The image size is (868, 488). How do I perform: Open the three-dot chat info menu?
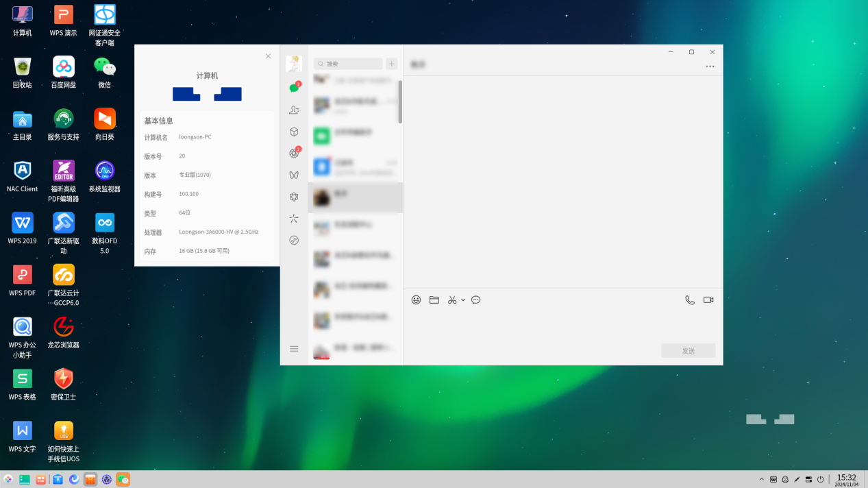(710, 66)
